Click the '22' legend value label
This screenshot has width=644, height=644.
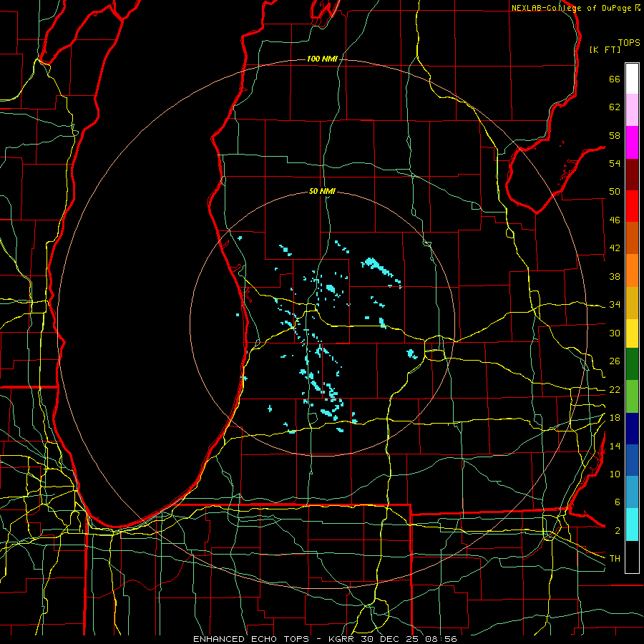615,390
